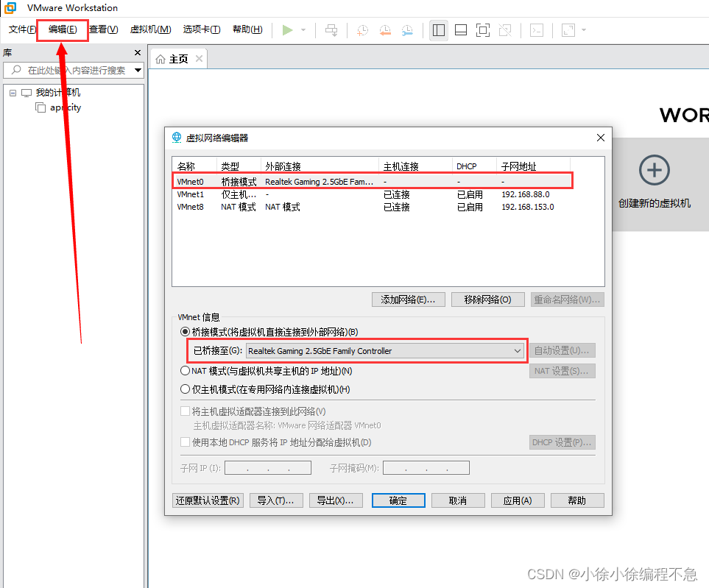Viewport: 709px width, 588px height.
Task: Select the VMnet8 NAT network row
Action: [373, 207]
